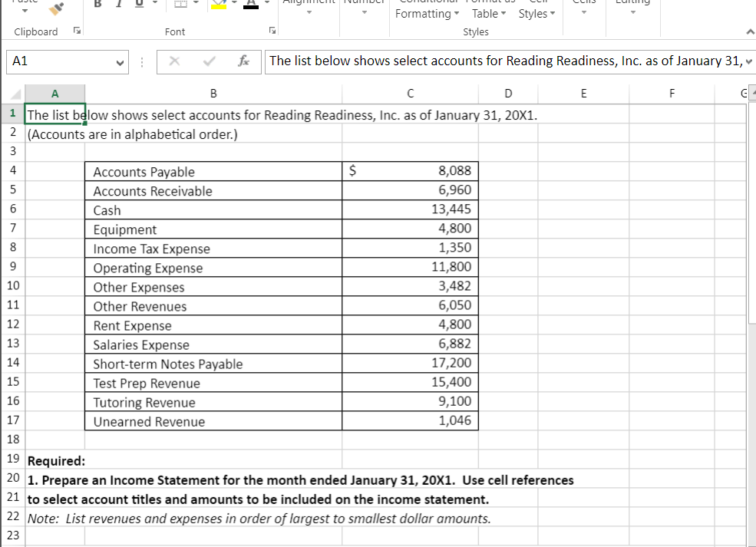Image resolution: width=756 pixels, height=547 pixels.
Task: Click the Name Box showing A1
Action: tap(61, 61)
